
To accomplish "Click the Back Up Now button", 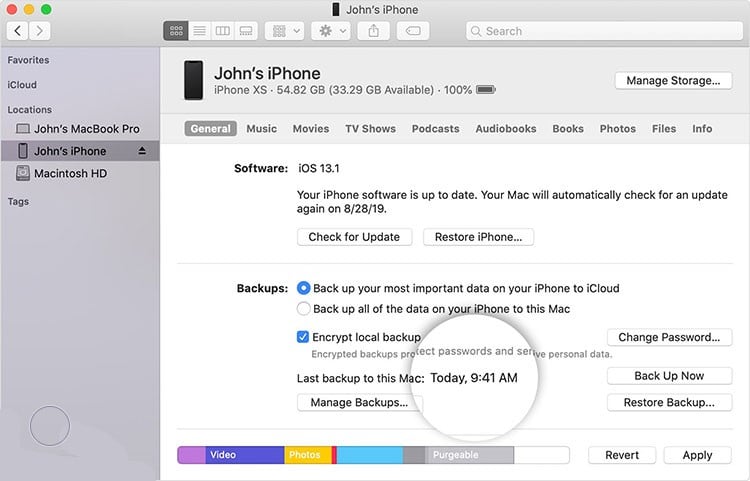I will tap(669, 376).
